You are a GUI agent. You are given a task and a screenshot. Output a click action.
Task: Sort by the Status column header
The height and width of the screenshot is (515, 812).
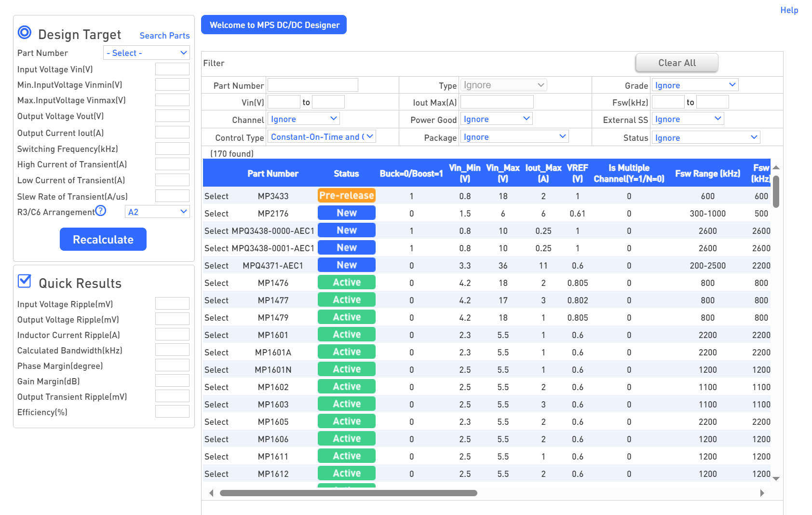pos(346,174)
